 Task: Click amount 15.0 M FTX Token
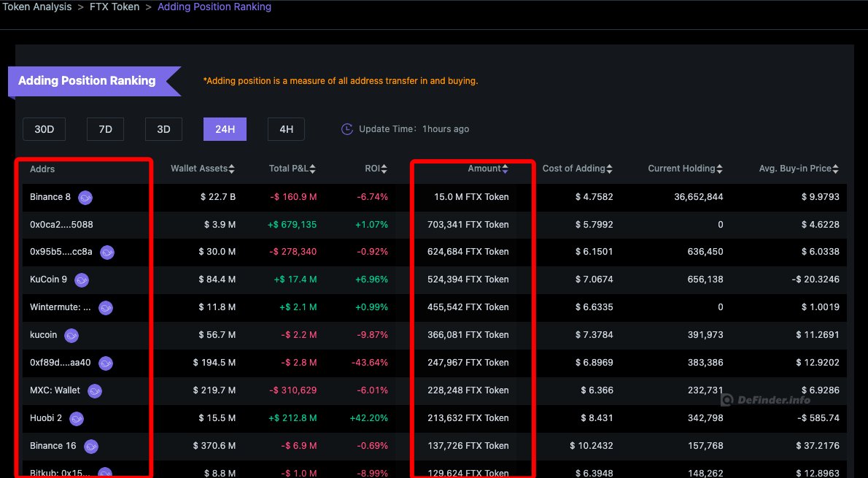471,196
